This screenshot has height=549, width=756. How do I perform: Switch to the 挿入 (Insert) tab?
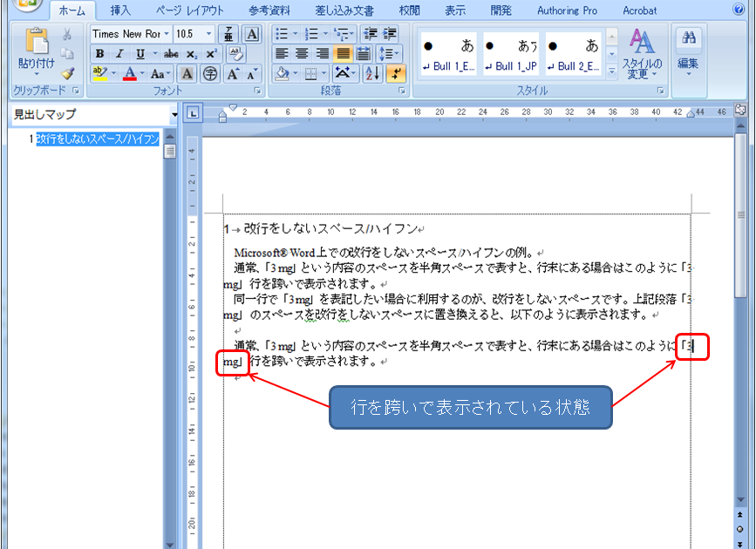point(120,10)
